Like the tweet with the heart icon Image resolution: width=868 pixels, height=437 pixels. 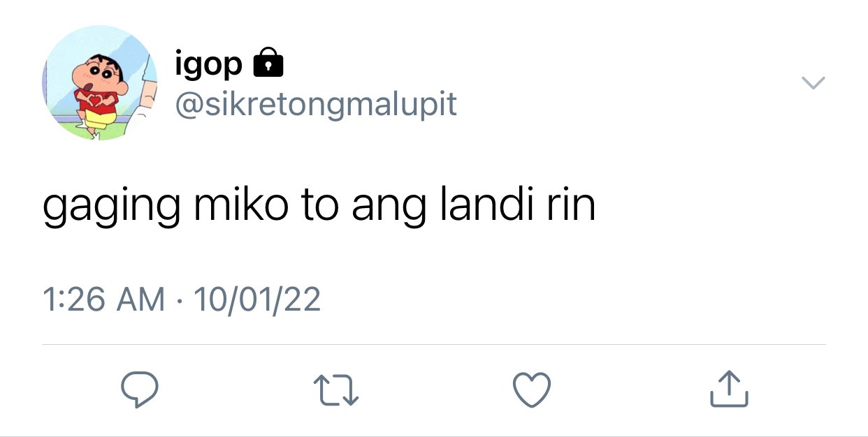pos(533,390)
